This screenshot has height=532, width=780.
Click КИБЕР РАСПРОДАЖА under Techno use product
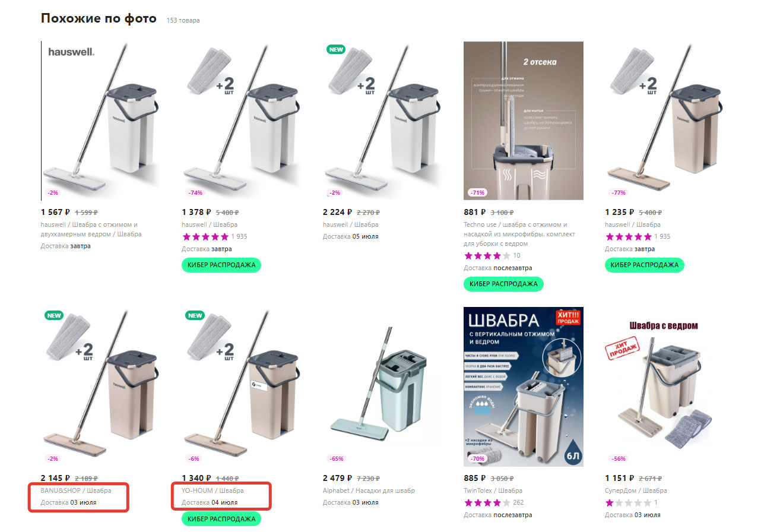pyautogui.click(x=503, y=284)
